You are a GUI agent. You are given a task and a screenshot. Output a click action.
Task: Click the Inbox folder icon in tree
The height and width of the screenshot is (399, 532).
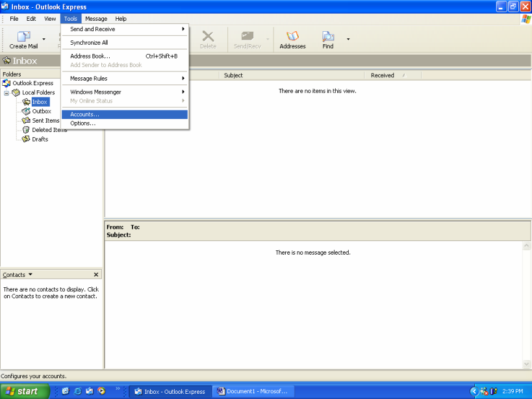pyautogui.click(x=26, y=102)
